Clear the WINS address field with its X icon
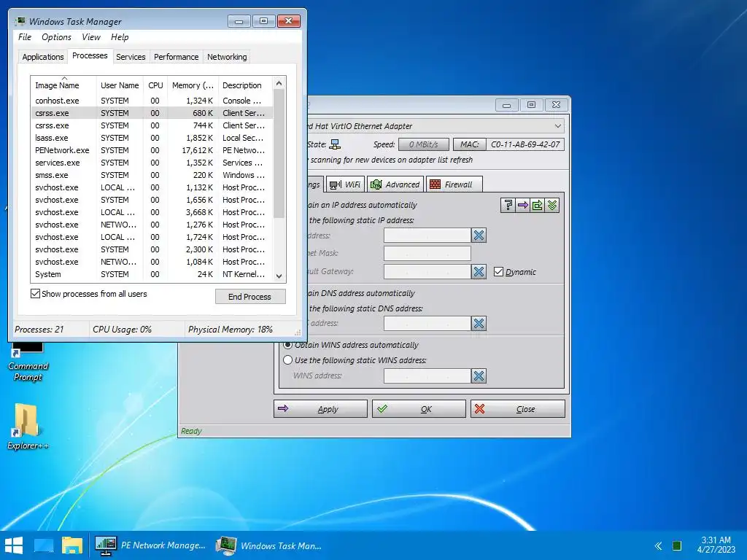 click(479, 376)
